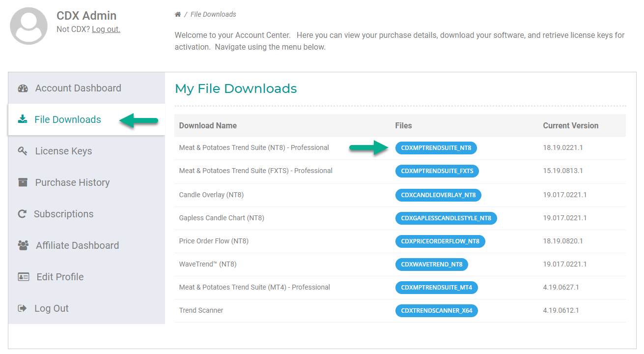Navigate to Subscriptions in the sidebar
This screenshot has width=644, height=354.
pos(86,214)
